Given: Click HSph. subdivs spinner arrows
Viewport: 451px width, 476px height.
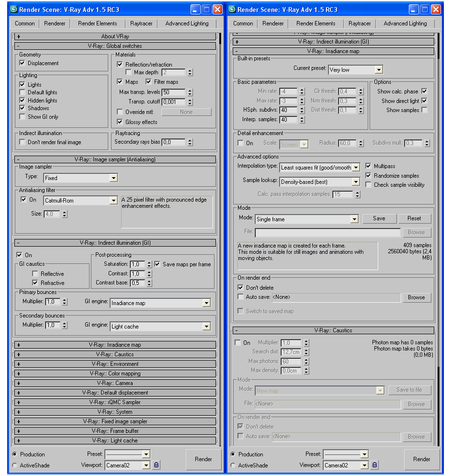Looking at the screenshot, I should click(302, 110).
